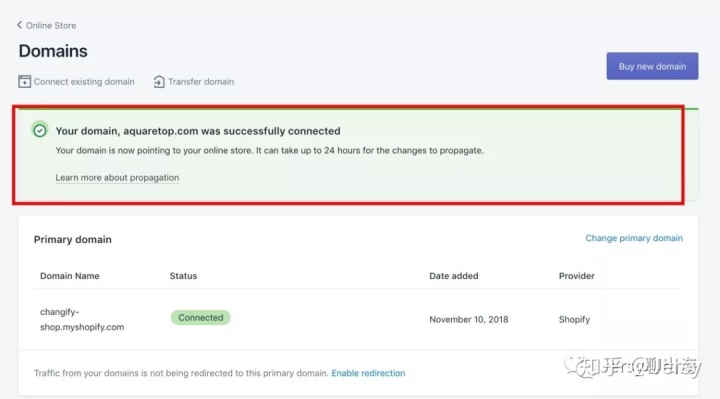This screenshot has height=399, width=720.
Task: Click the back chevron beside Online Store
Action: (19, 25)
